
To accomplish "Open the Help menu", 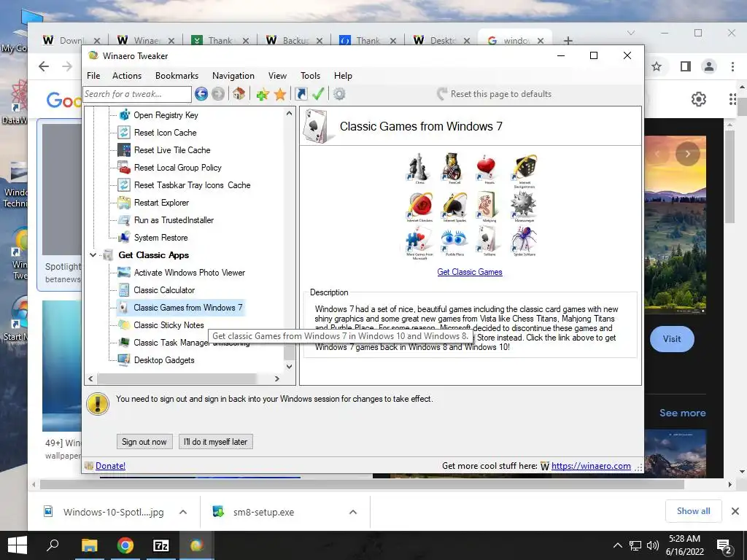I will coord(343,76).
